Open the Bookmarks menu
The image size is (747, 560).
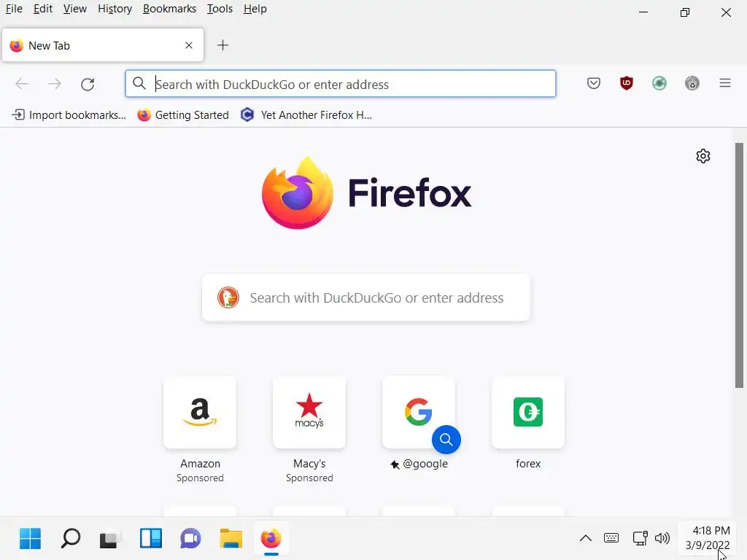[169, 9]
